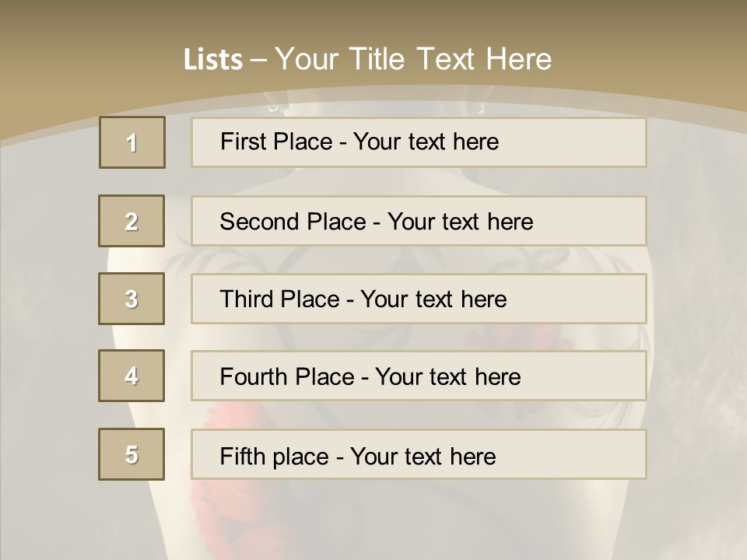Viewport: 747px width, 560px height.
Task: Click the number 3 box
Action: tap(132, 299)
